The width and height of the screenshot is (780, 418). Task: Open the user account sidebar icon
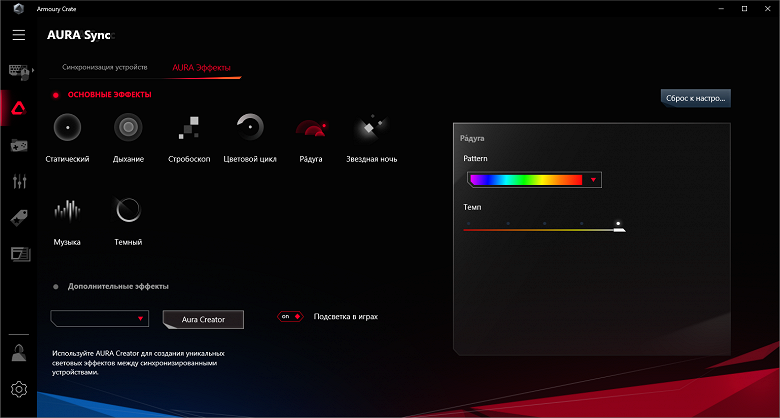(19, 353)
